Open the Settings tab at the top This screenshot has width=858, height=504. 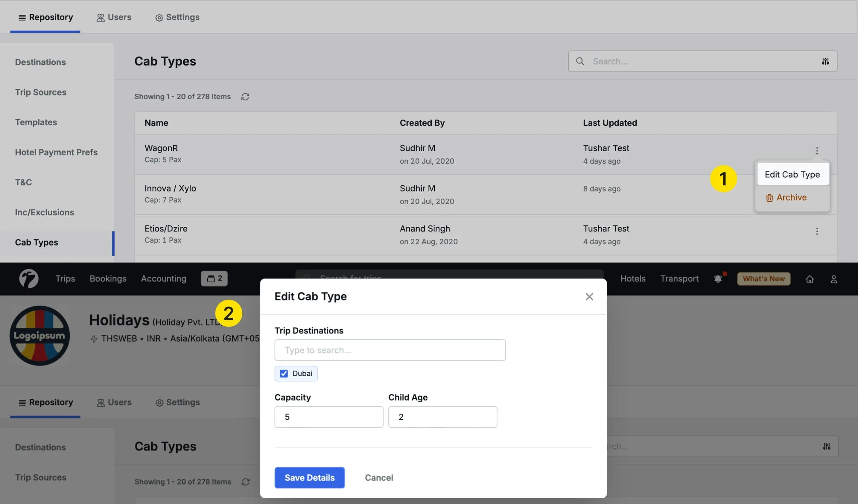click(x=177, y=17)
